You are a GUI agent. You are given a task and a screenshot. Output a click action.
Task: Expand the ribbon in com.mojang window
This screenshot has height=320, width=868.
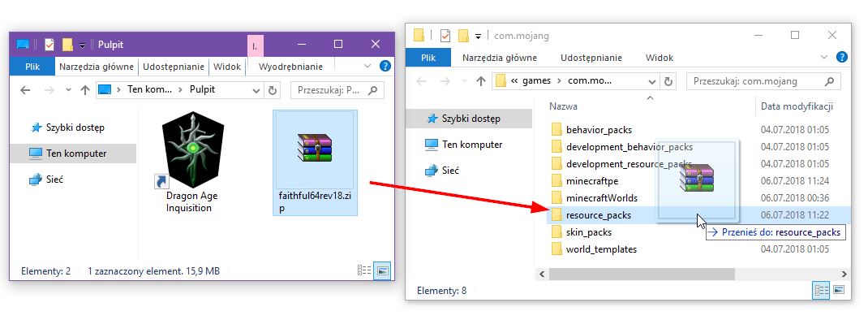tap(824, 57)
